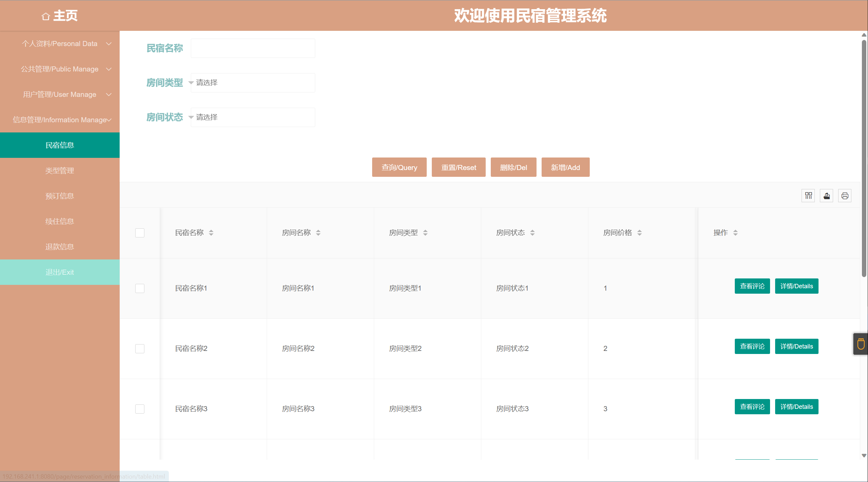The width and height of the screenshot is (868, 482).
Task: Click the print table icon
Action: pos(845,195)
